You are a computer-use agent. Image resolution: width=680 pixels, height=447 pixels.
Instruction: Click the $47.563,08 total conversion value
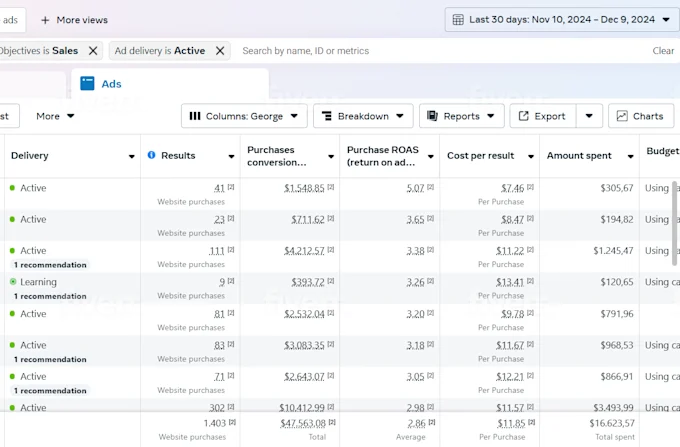303,423
